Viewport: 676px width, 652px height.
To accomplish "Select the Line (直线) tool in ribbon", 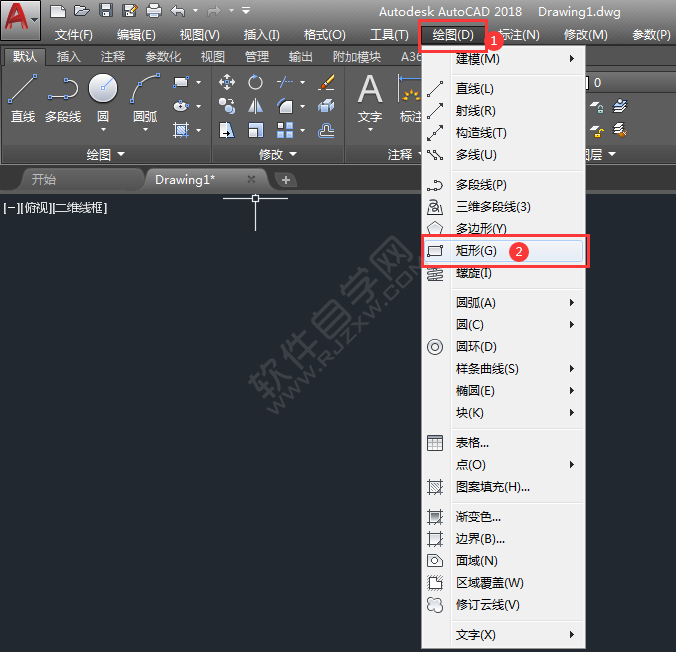I will 23,99.
